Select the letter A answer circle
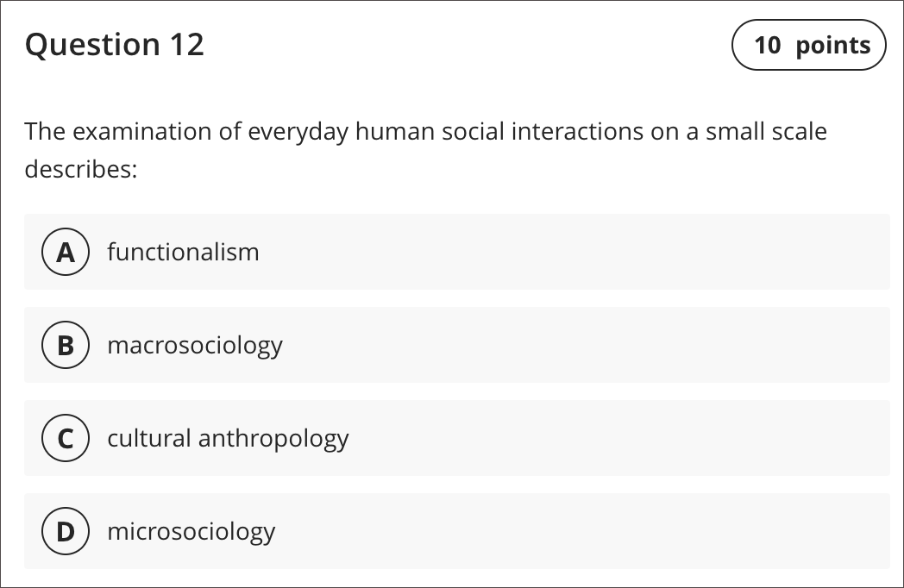This screenshot has height=588, width=904. point(66,252)
